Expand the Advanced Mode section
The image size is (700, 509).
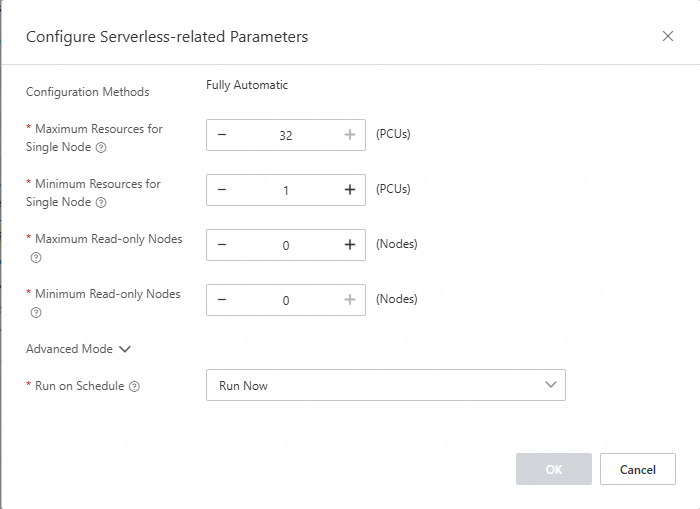[79, 349]
